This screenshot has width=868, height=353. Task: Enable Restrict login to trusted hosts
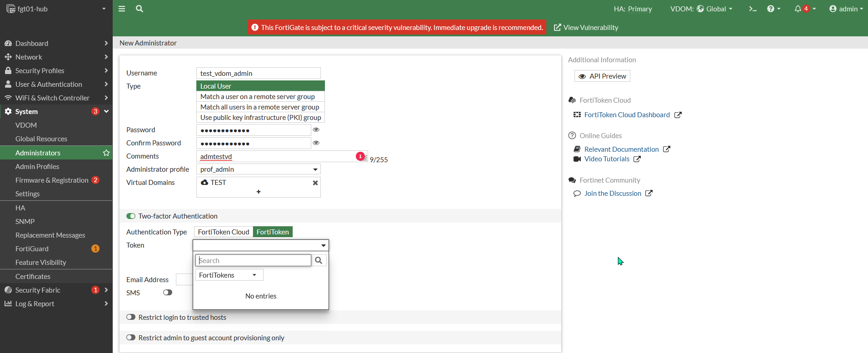click(131, 317)
